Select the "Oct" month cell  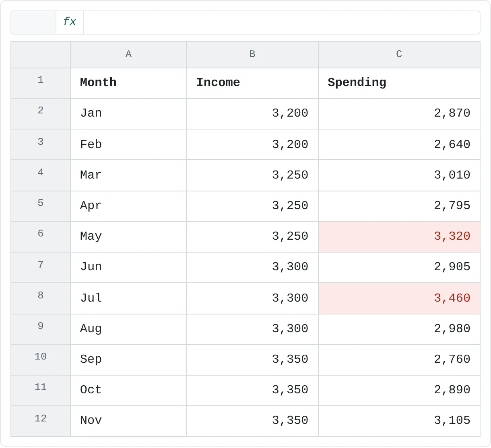click(x=128, y=390)
